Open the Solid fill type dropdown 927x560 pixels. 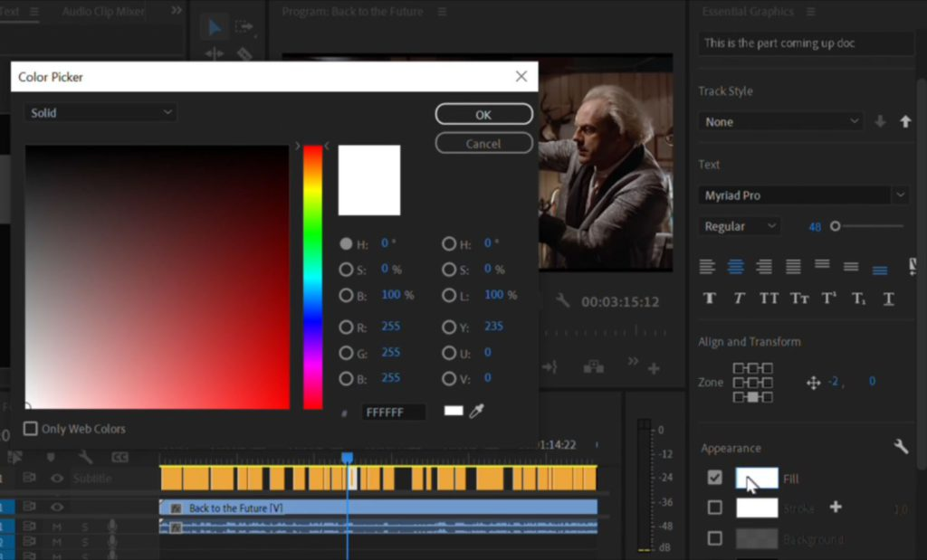pyautogui.click(x=100, y=113)
